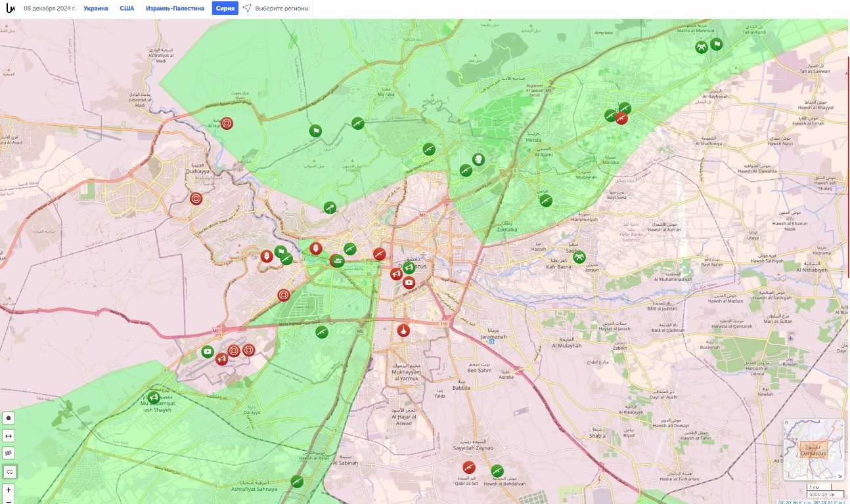
Task: Open the tank marker west of Damascus center
Action: [x=337, y=261]
